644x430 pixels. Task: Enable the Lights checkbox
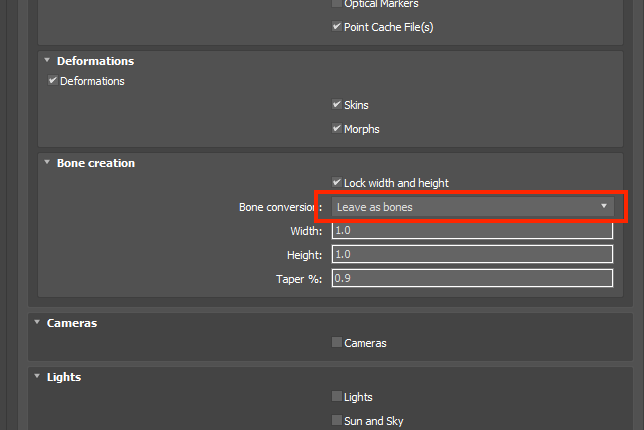337,396
